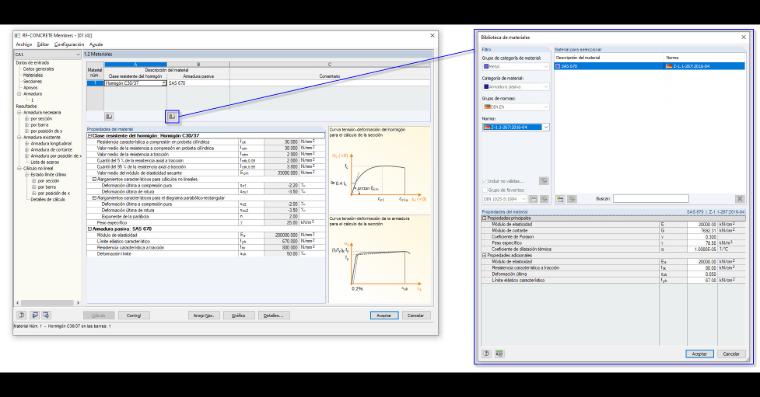Viewport: 760px width, 397px height.
Task: Toggle 'Incluir no válidas' checkbox
Action: point(484,181)
